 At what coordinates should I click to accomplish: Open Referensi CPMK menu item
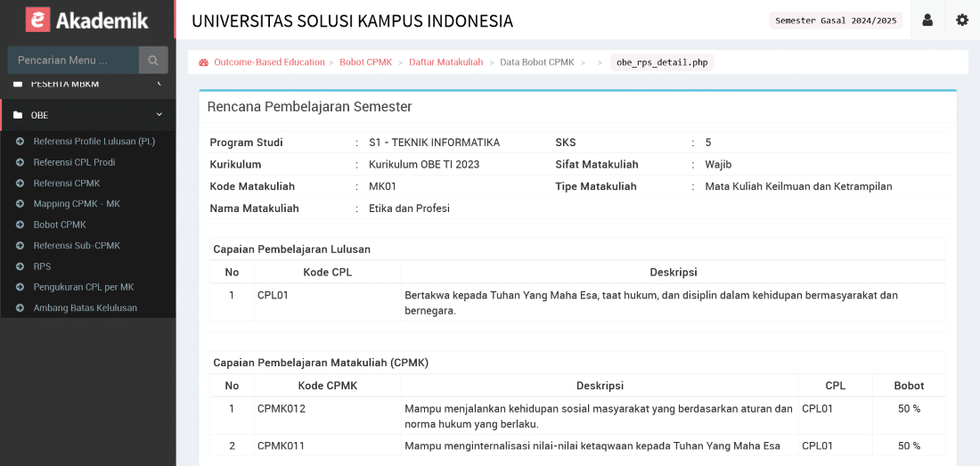(67, 183)
